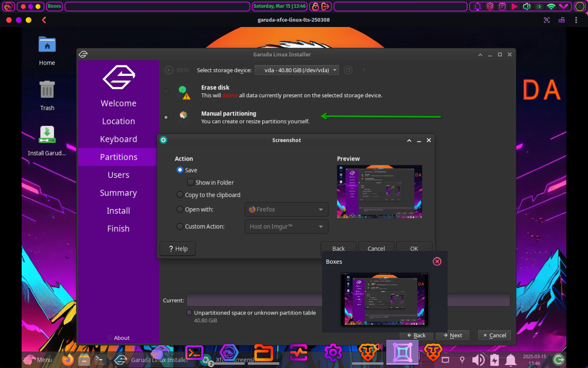Click About in the installer sidebar
The image size is (588, 368).
pos(118,338)
